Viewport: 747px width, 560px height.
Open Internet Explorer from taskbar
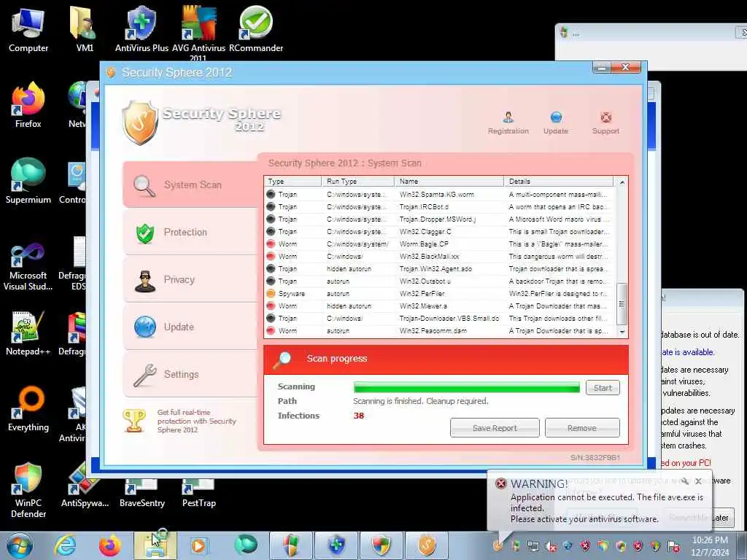coord(65,545)
